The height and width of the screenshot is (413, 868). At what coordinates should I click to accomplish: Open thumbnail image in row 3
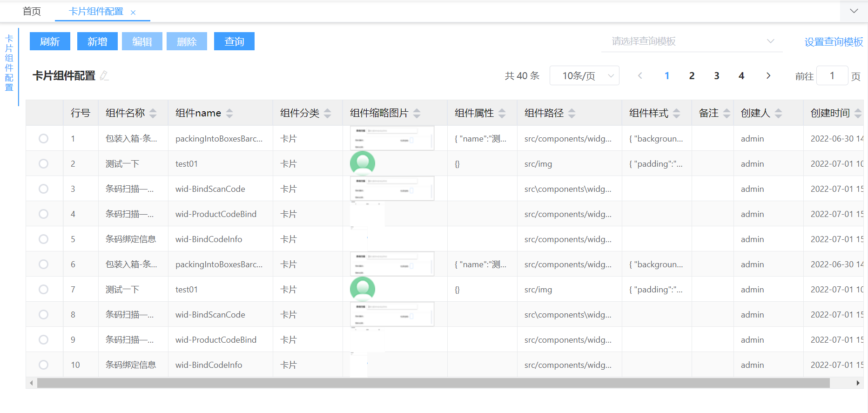(392, 189)
